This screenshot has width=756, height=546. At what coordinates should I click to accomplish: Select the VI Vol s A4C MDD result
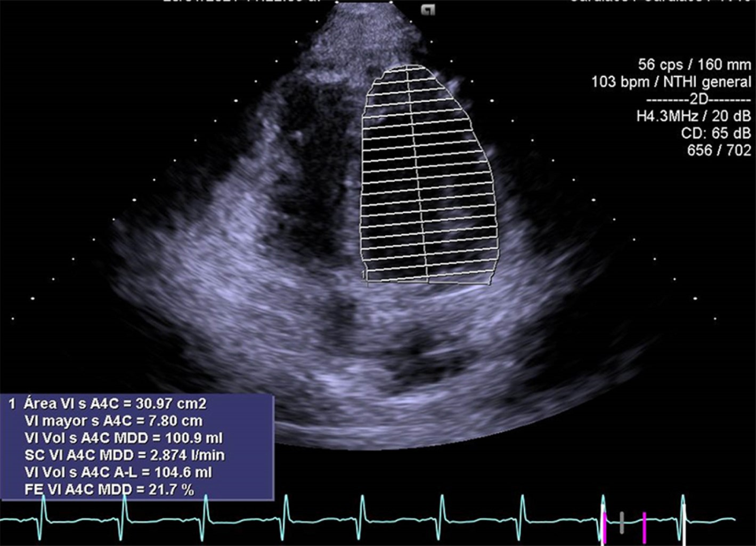(124, 438)
